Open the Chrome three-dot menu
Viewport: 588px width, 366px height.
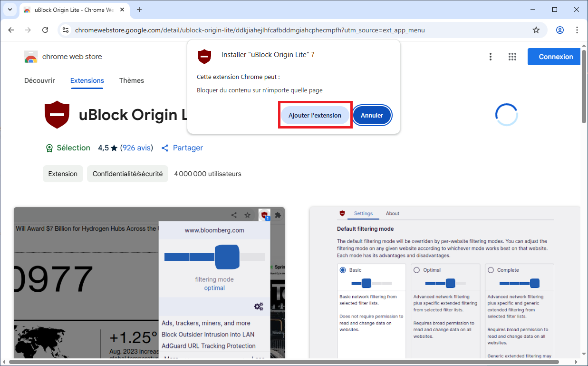(x=577, y=30)
